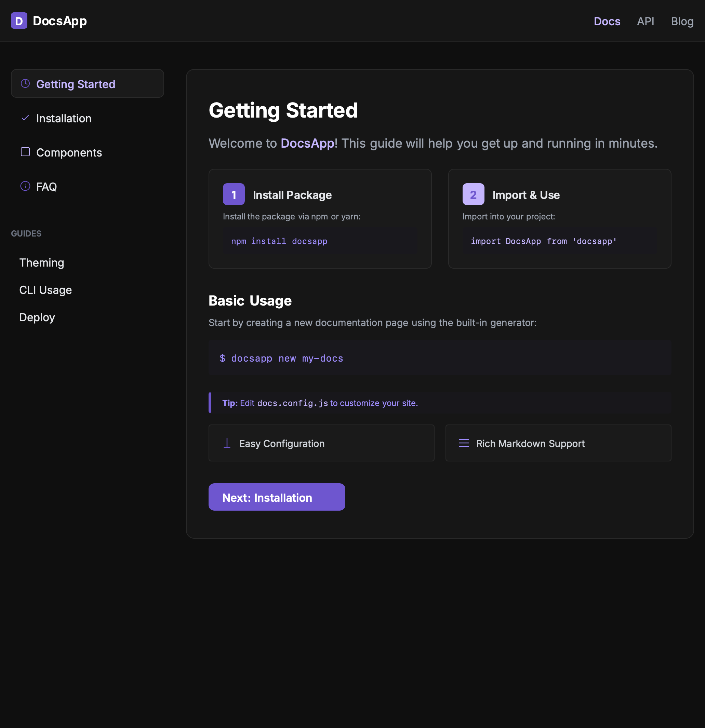Open the Deploy guide
Screen dimensions: 705x728
point(37,317)
